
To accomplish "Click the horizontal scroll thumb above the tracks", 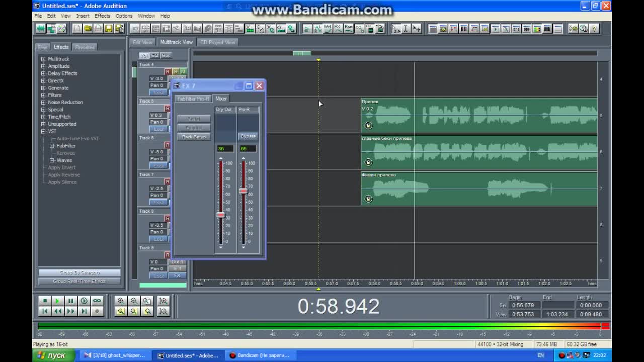I will tap(302, 53).
